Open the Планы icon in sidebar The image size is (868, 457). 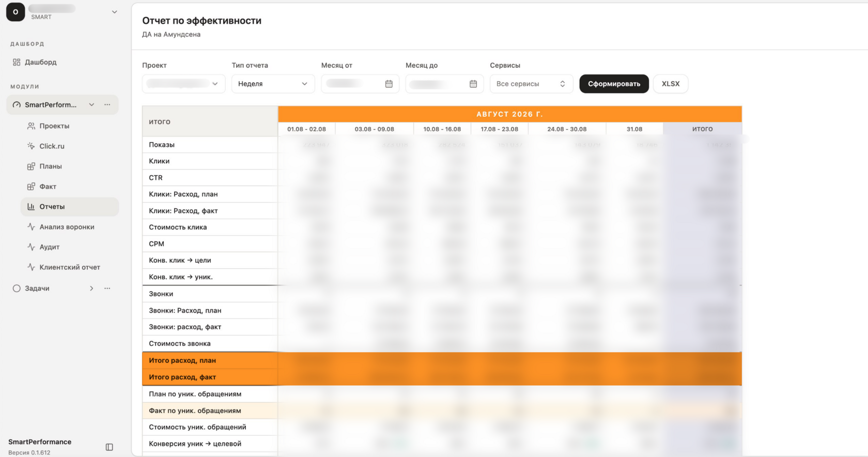[x=31, y=166]
